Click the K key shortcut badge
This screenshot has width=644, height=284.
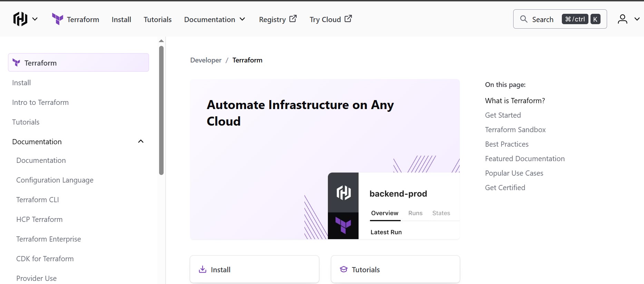595,19
